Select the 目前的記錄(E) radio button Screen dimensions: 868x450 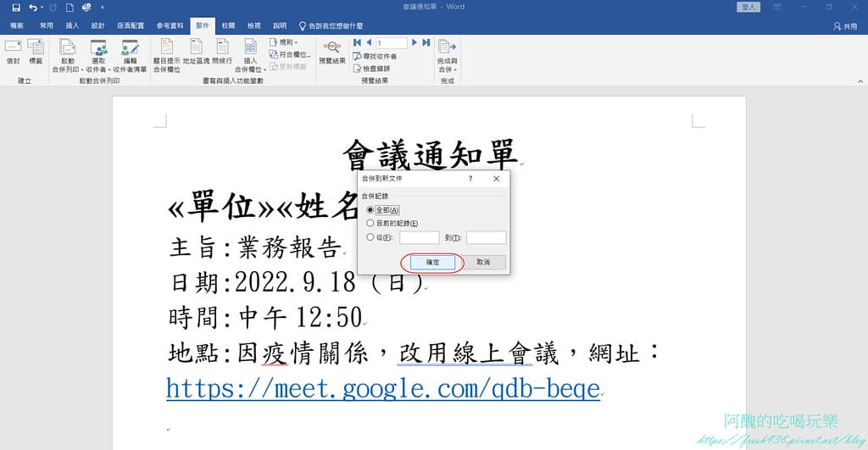tap(370, 223)
